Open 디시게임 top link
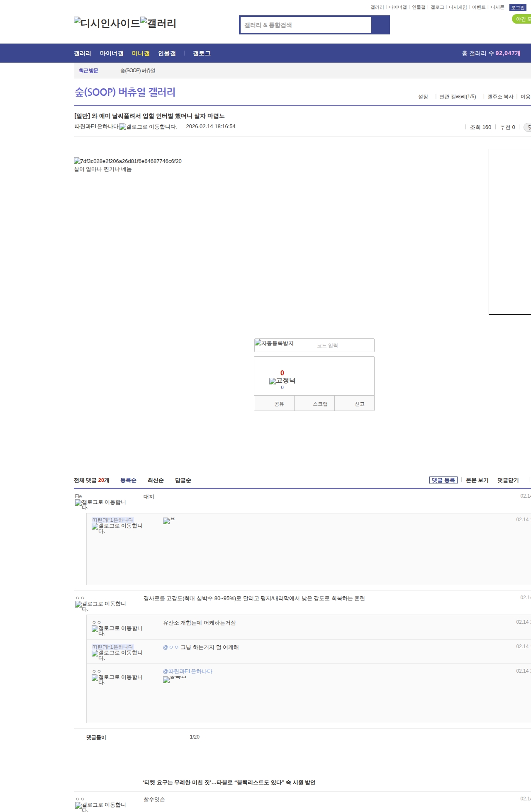 tap(458, 7)
